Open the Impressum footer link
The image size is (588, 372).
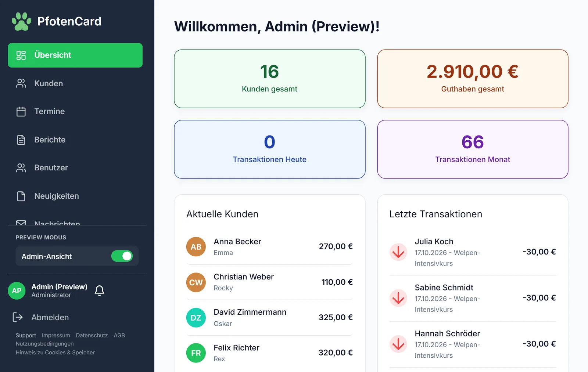pos(56,335)
